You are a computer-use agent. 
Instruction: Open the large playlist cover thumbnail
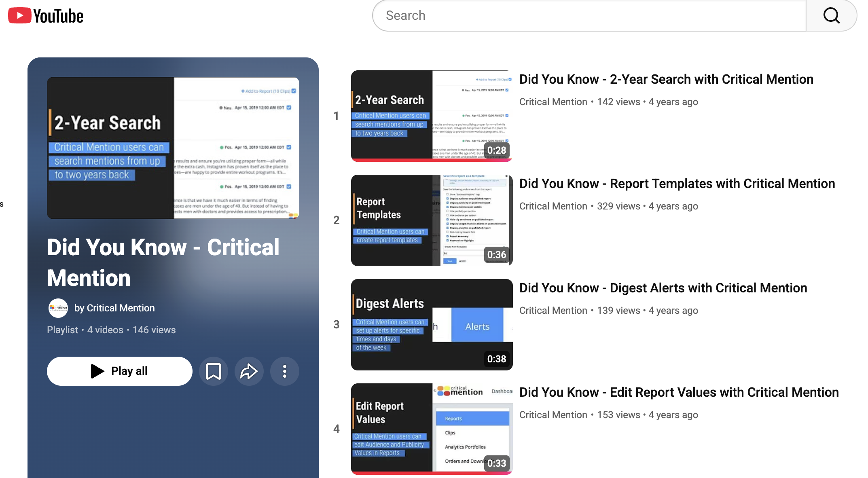tap(173, 148)
